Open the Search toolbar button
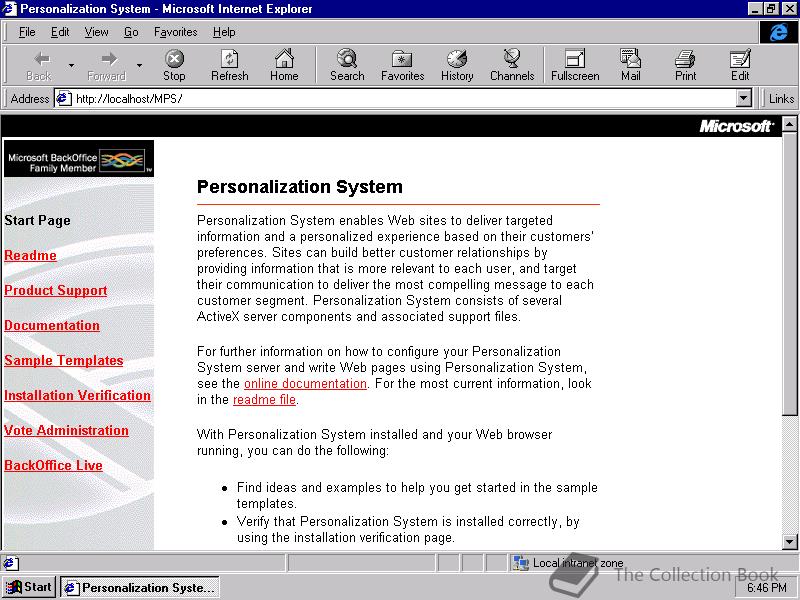This screenshot has height=600, width=800. click(x=347, y=65)
